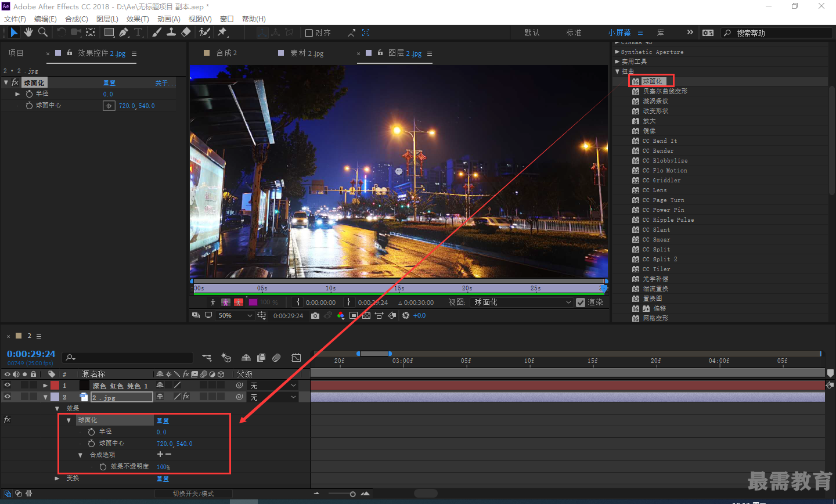Screen dimensions: 836x504
Task: Select the Selection arrow tool
Action: coord(14,33)
